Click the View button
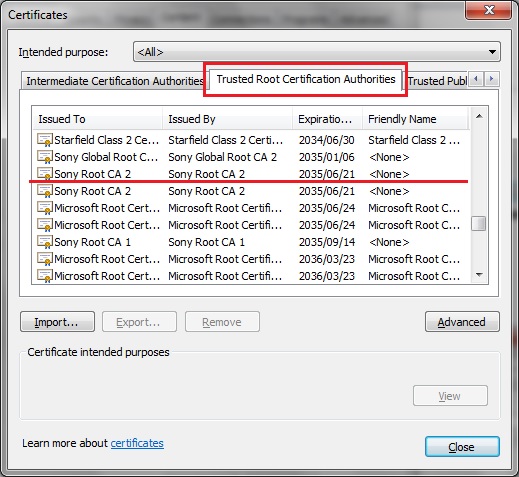 450,396
